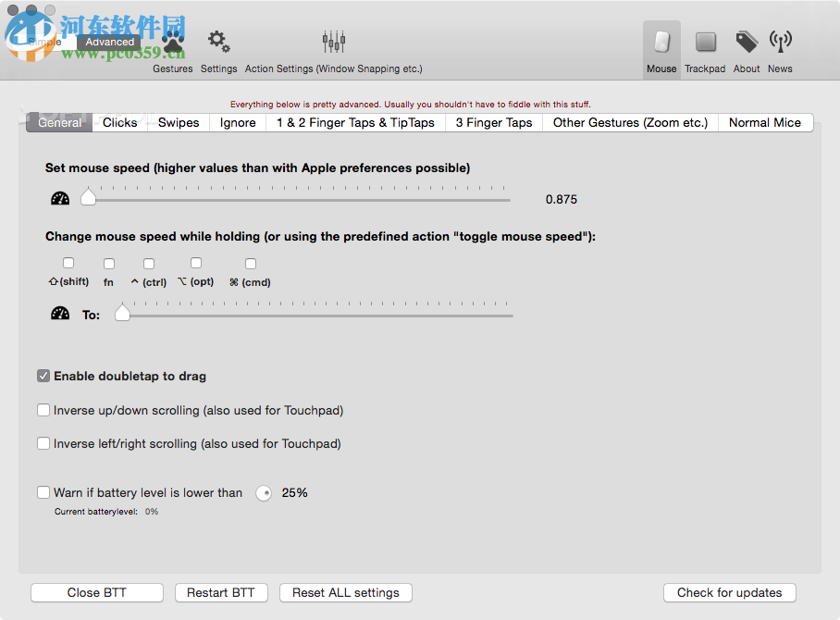Enable inverse up/down scrolling

43,409
